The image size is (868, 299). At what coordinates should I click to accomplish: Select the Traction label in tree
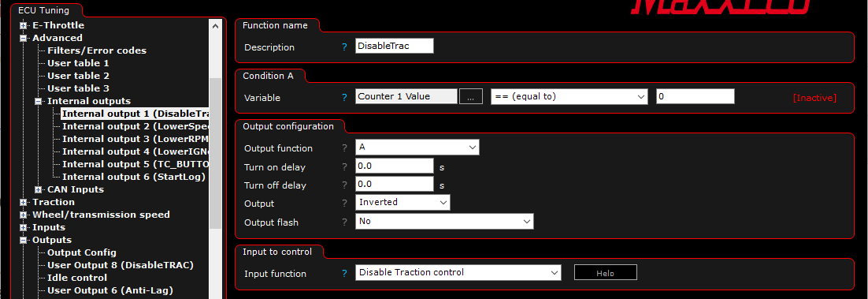tap(54, 203)
